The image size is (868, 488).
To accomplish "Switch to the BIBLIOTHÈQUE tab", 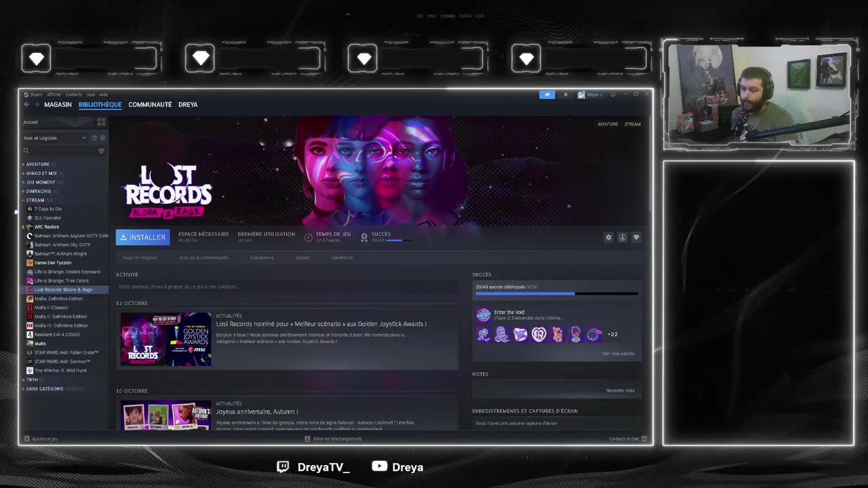I will click(x=100, y=104).
